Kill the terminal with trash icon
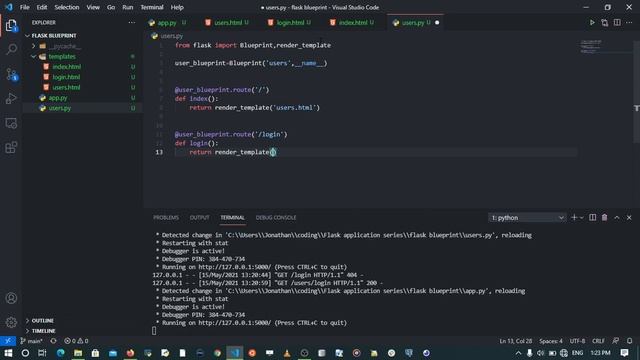 pos(604,218)
